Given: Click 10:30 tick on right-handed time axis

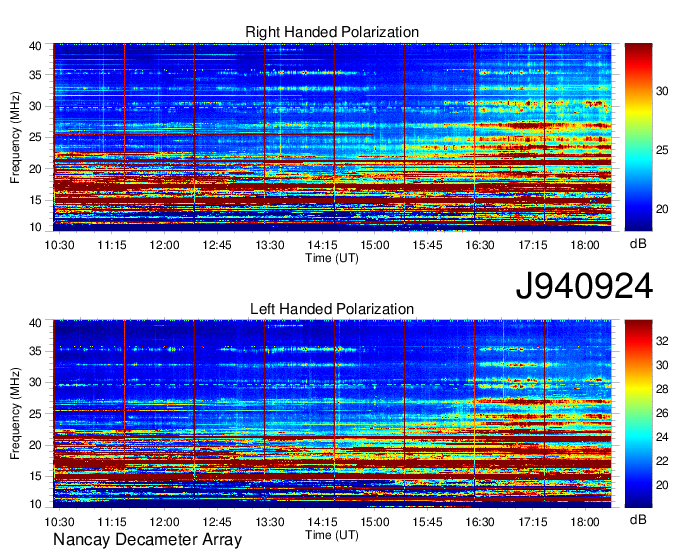Looking at the screenshot, I should (x=59, y=245).
